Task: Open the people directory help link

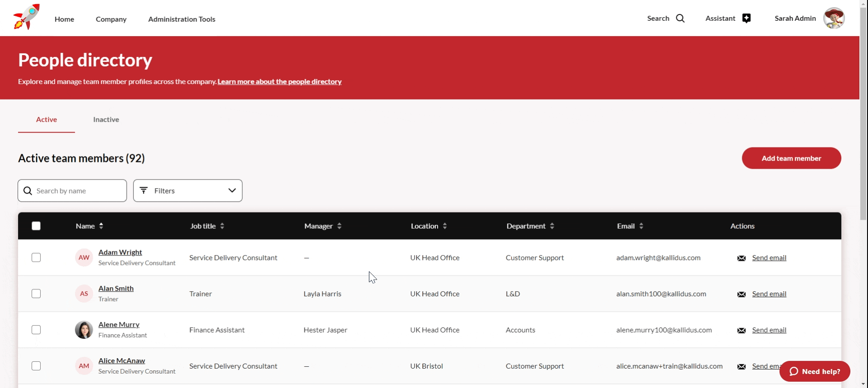Action: (279, 82)
